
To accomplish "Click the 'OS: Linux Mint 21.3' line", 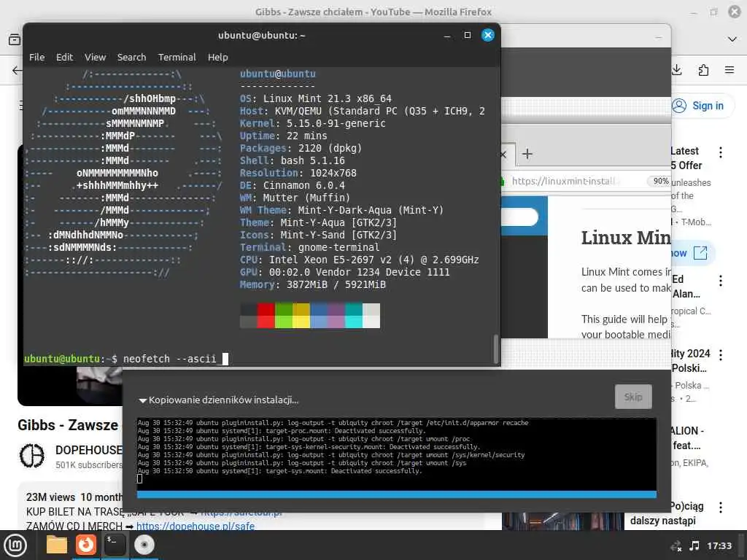I will click(315, 98).
